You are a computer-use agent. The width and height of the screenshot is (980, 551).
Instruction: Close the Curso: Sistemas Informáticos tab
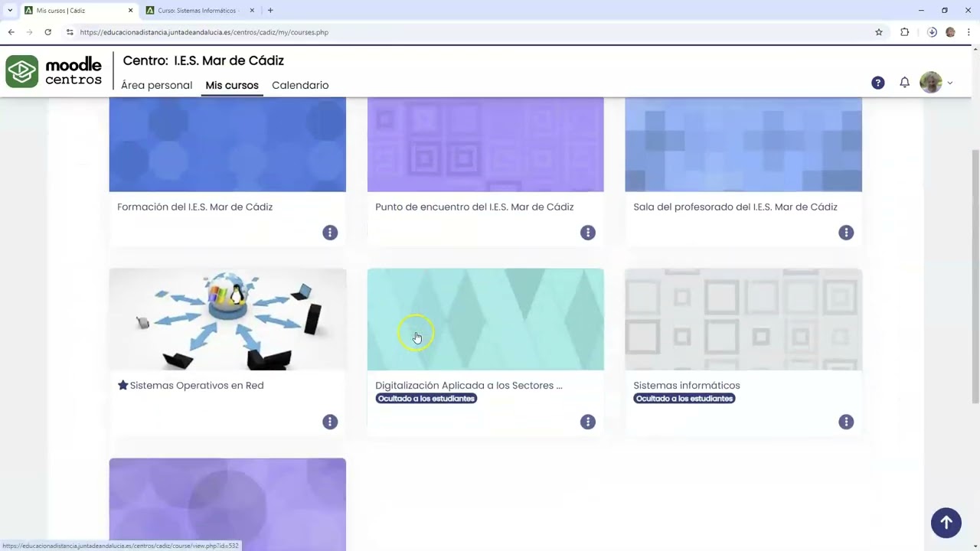pos(253,11)
